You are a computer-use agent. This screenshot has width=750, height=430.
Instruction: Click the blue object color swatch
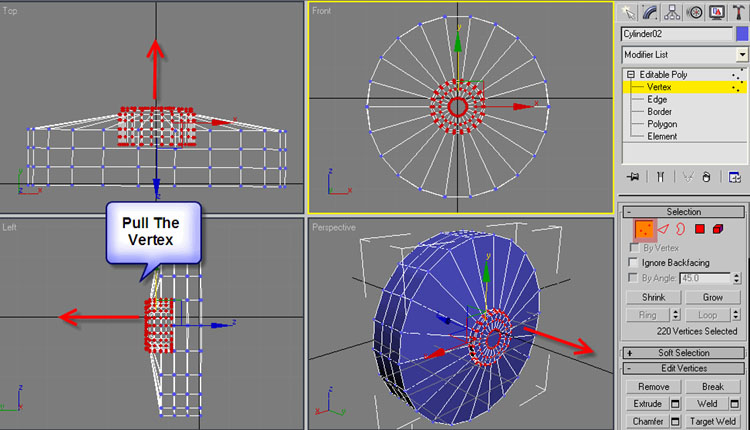741,34
